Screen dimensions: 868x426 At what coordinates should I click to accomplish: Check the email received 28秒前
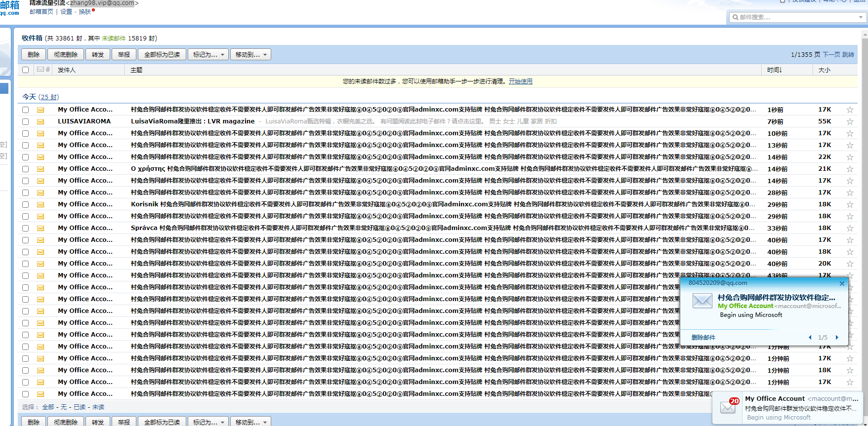coord(26,193)
